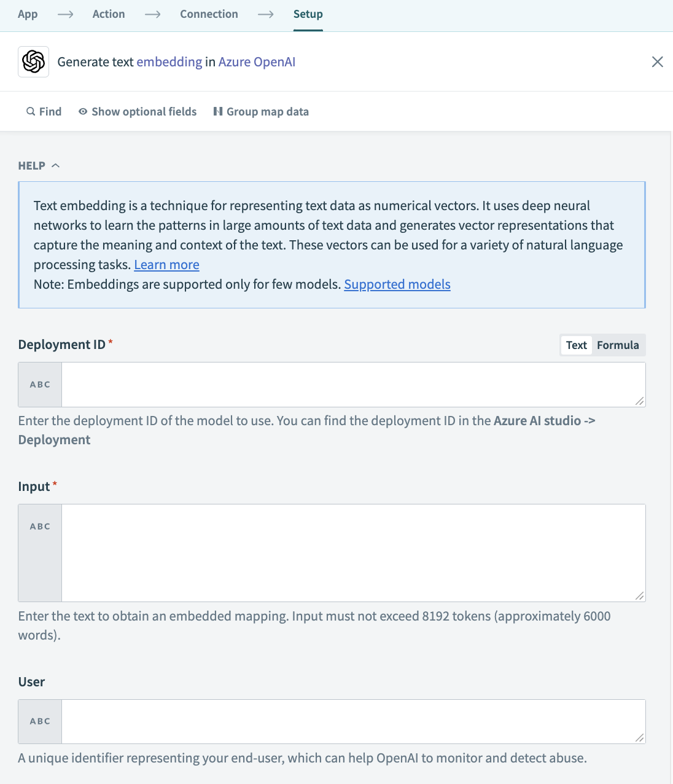Switch to the Connection step
Viewport: 673px width, 784px height.
point(209,14)
